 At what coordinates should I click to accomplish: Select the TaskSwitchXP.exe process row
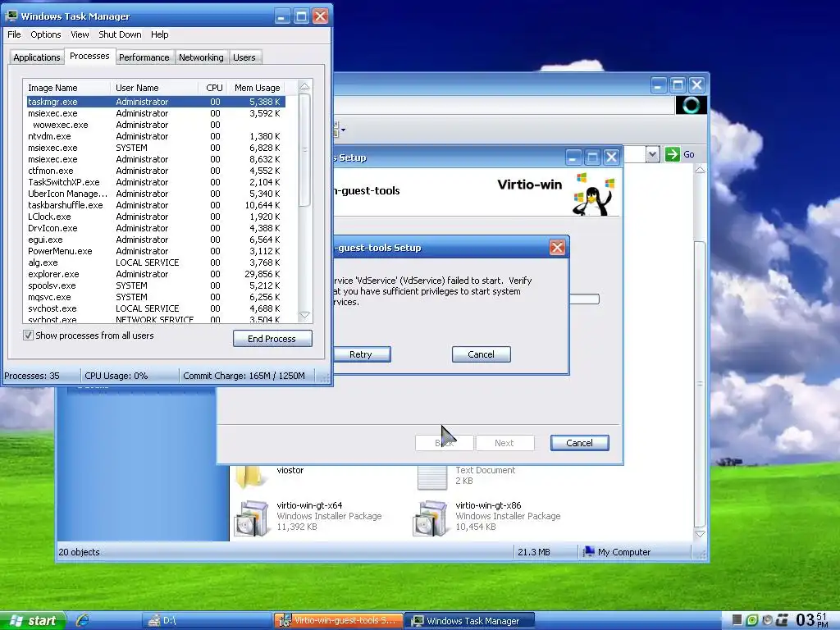155,182
